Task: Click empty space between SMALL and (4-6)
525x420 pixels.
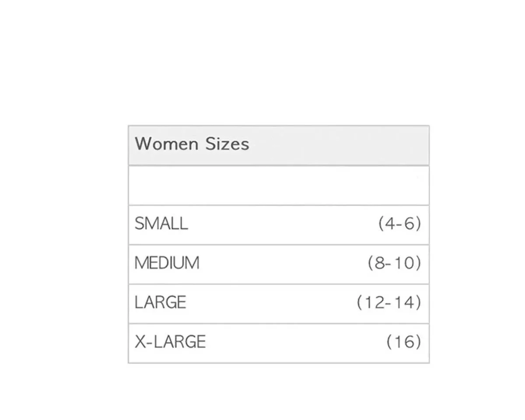Action: 280,224
